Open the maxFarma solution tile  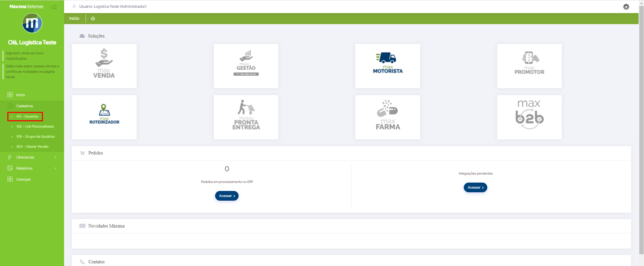(x=388, y=117)
